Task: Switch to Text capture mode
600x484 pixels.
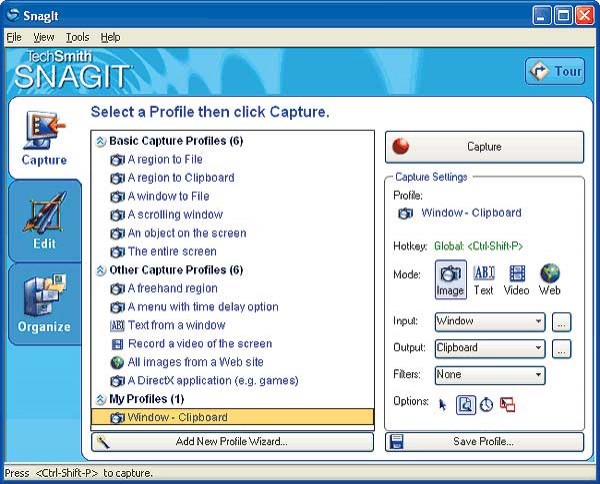Action: pyautogui.click(x=484, y=280)
